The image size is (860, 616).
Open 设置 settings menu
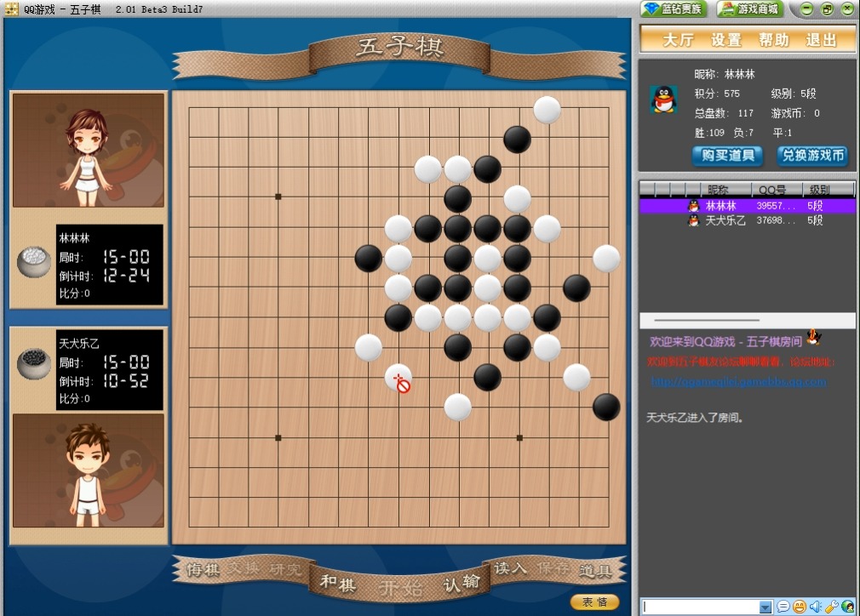pyautogui.click(x=725, y=40)
